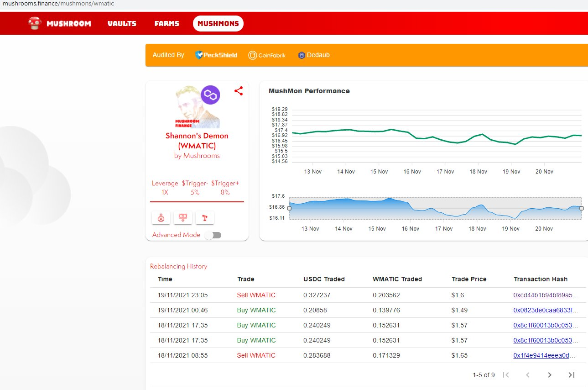Click the red mushroom logo icon
Viewport: 588px width, 390px height.
click(x=35, y=23)
